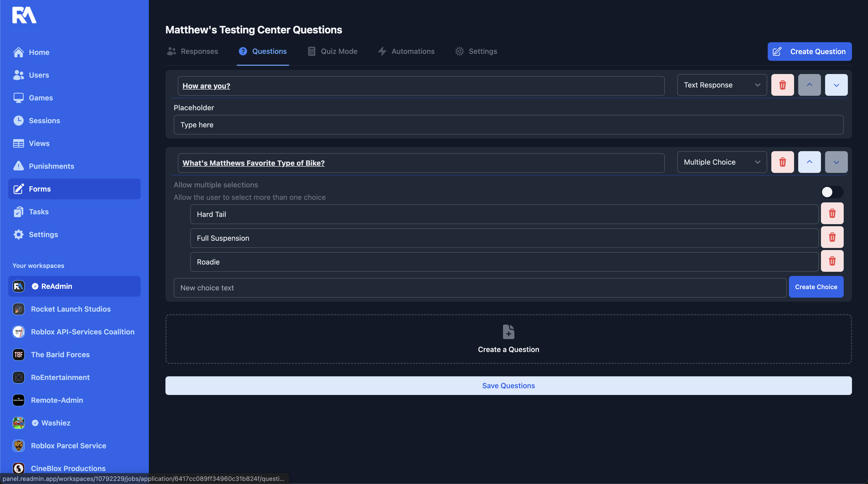Screen dimensions: 868x484
Task: Open the Text Response type dropdown
Action: [x=722, y=85]
